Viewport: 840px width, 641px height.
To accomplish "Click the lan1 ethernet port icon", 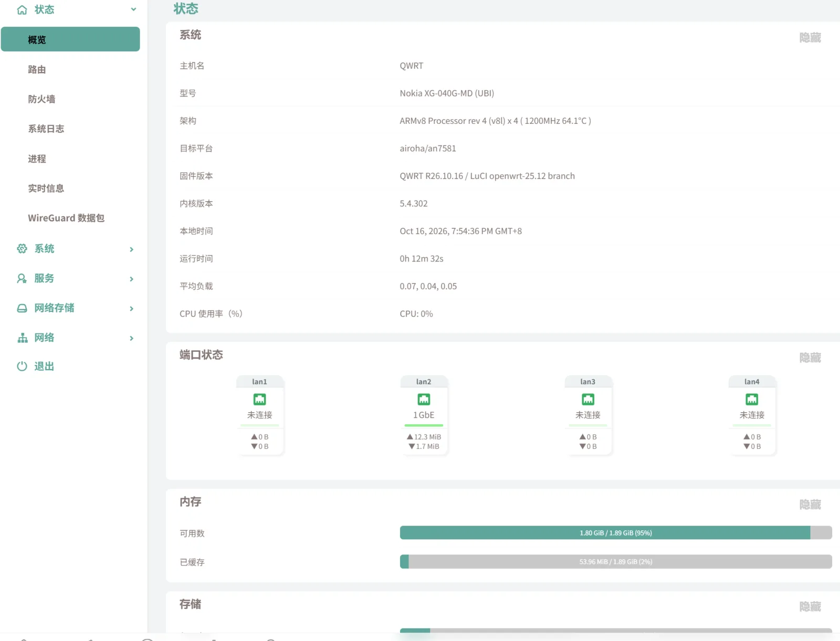I will 260,400.
